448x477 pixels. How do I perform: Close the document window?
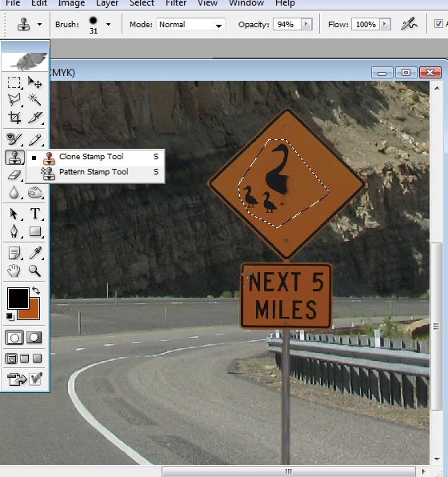430,72
